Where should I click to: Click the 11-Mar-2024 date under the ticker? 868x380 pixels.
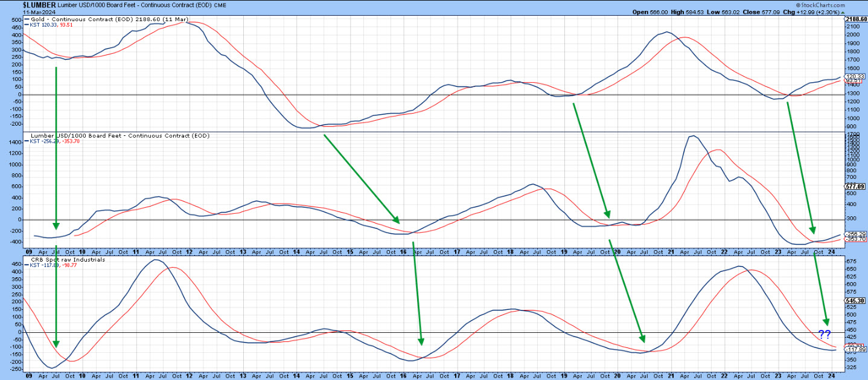coord(39,11)
